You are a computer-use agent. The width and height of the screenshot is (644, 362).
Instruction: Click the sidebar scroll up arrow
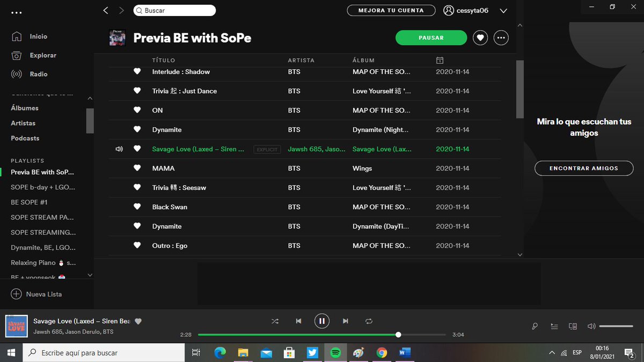[x=90, y=99]
